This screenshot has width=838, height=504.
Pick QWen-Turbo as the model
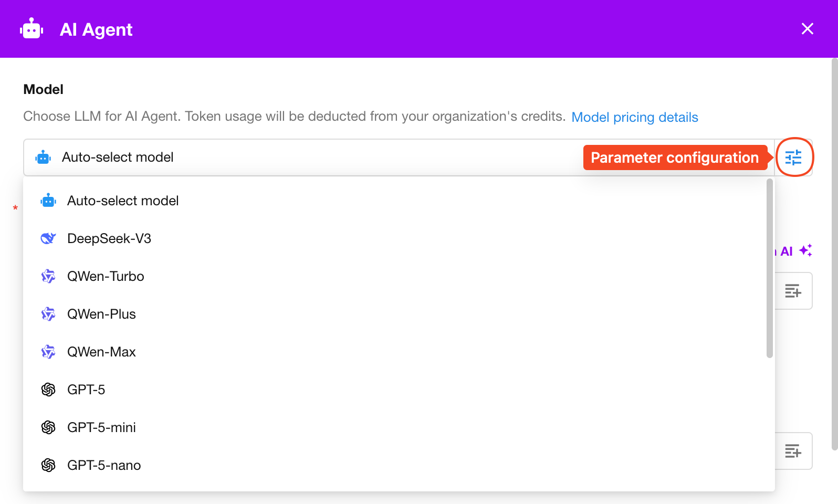point(106,276)
